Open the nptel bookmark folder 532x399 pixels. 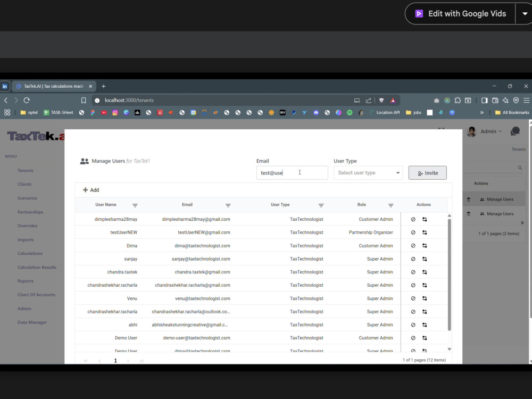pos(29,113)
